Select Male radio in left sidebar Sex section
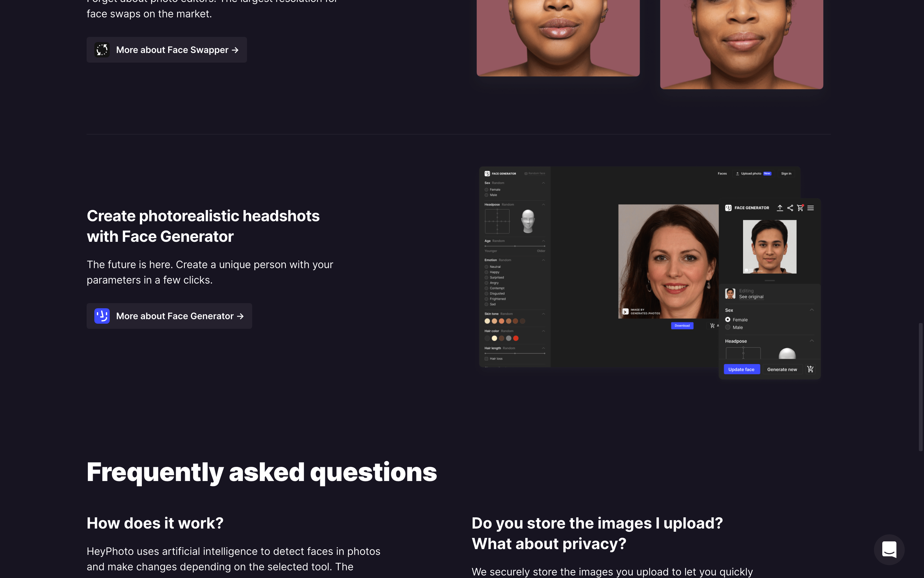The width and height of the screenshot is (924, 578). 486,195
